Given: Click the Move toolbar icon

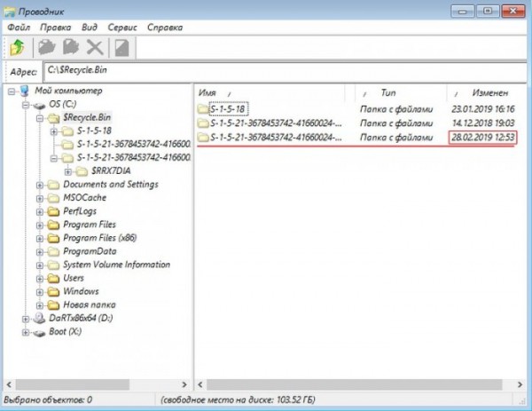Looking at the screenshot, I should pyautogui.click(x=71, y=47).
